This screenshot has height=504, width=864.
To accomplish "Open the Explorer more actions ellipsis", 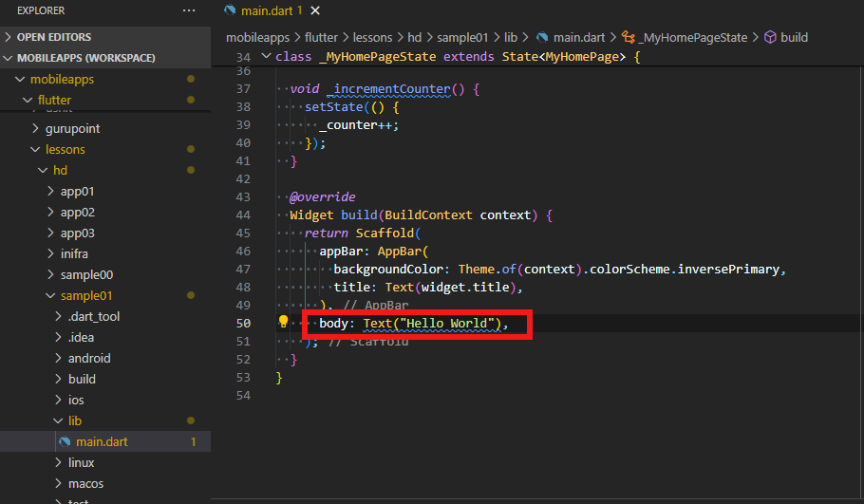I will coord(189,10).
